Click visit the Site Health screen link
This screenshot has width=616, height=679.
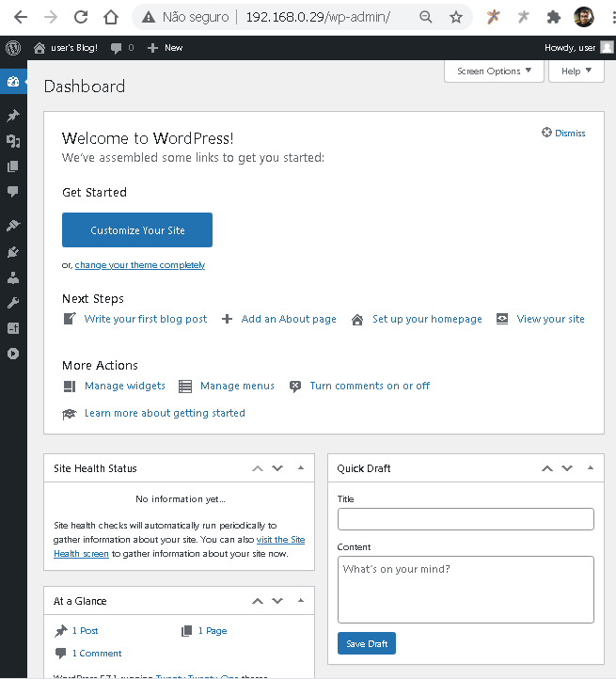(x=280, y=540)
